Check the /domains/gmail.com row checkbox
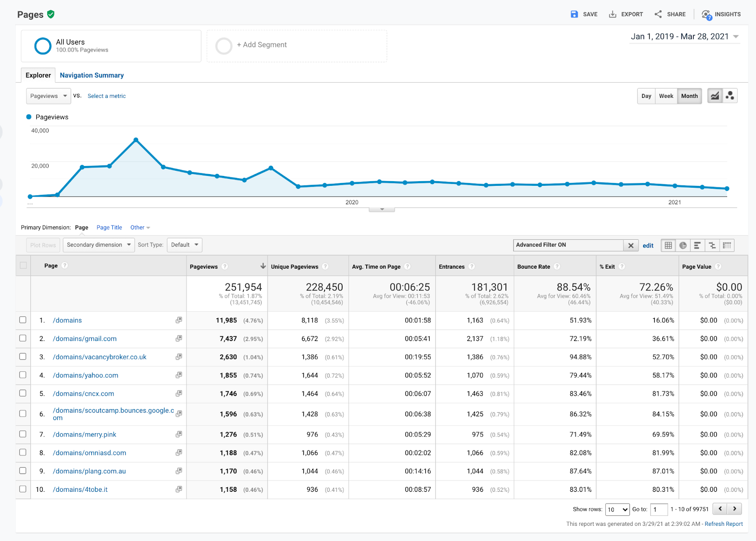Screen dimensions: 756x541 [23, 338]
